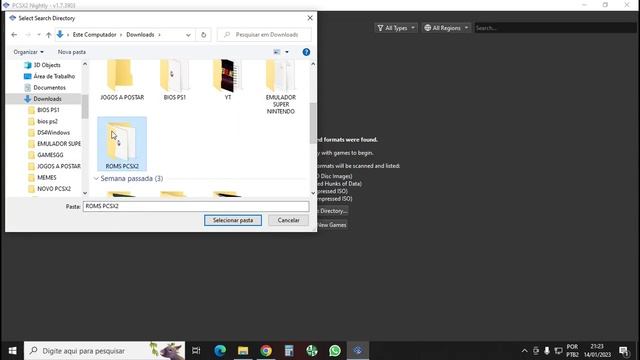Open the recent locations dropdown arrow
Screen dimensions: 640x360
click(x=39, y=35)
